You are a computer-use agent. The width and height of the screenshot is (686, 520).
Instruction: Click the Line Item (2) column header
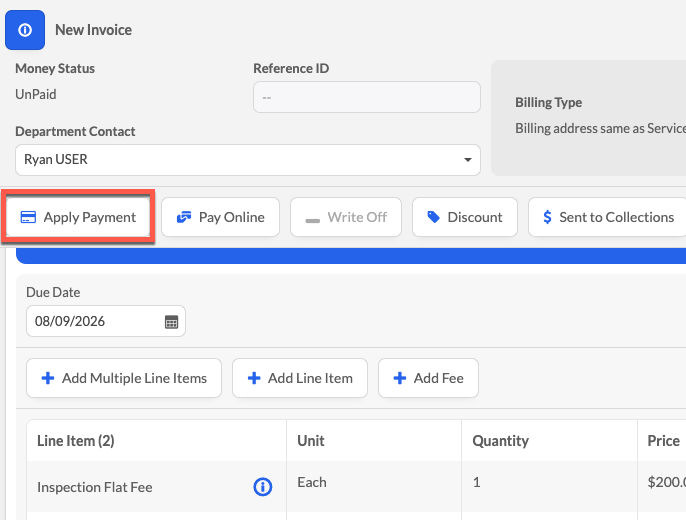click(76, 441)
